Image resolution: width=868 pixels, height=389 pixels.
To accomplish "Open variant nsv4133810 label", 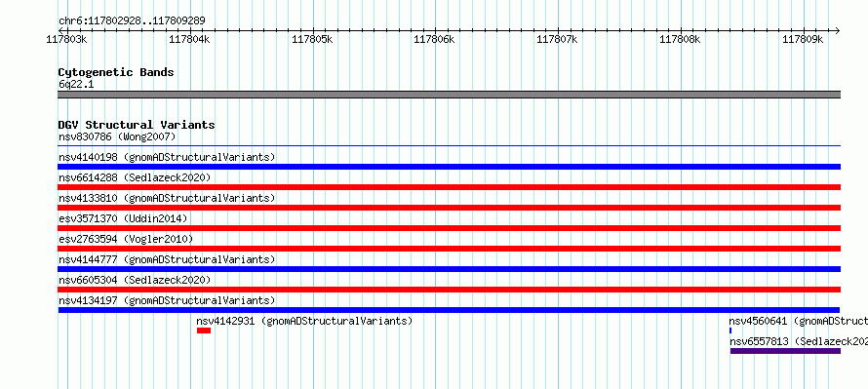I will (x=167, y=198).
